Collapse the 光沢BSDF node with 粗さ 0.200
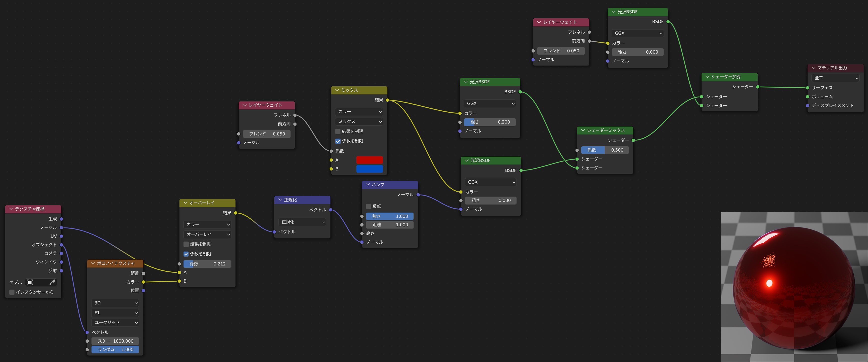 click(466, 82)
